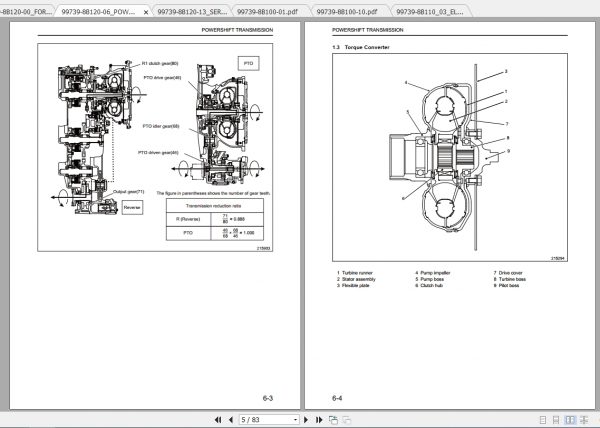
Task: Click the 'Output gear(71)' label
Action: (129, 192)
